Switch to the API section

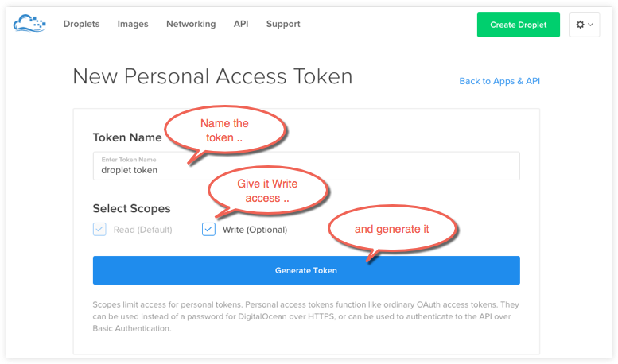[x=241, y=24]
